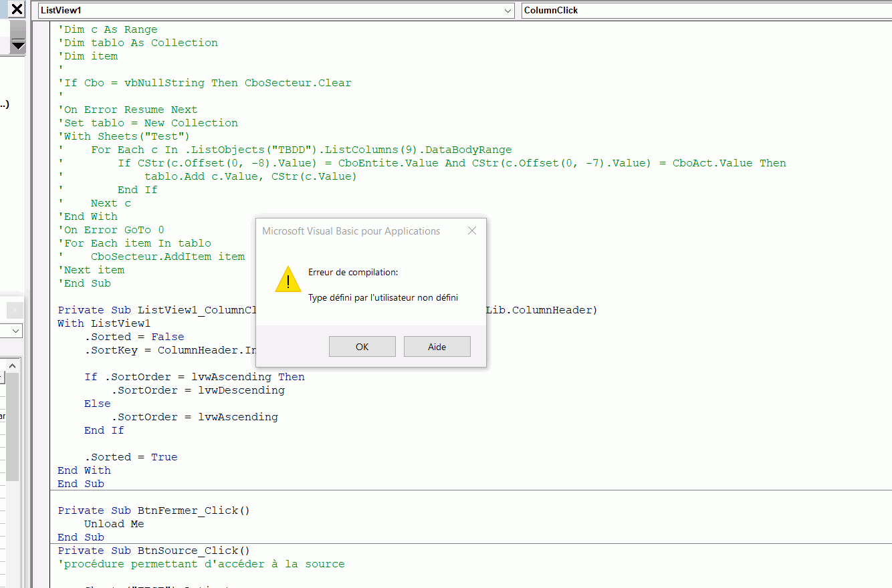The height and width of the screenshot is (588, 892).
Task: Open the ColumnClick procedure combo box
Action: click(x=705, y=11)
